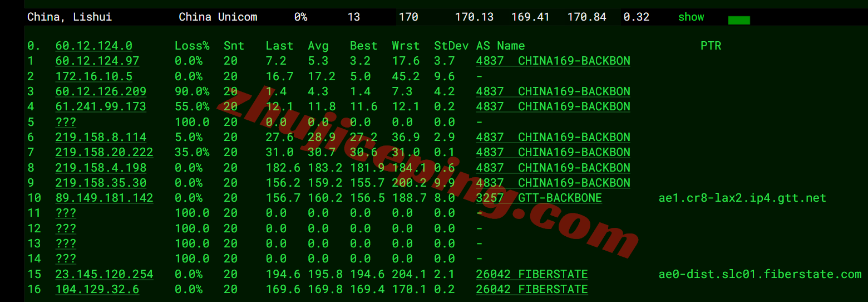Click the 169.41 best value in summary row

(x=530, y=17)
